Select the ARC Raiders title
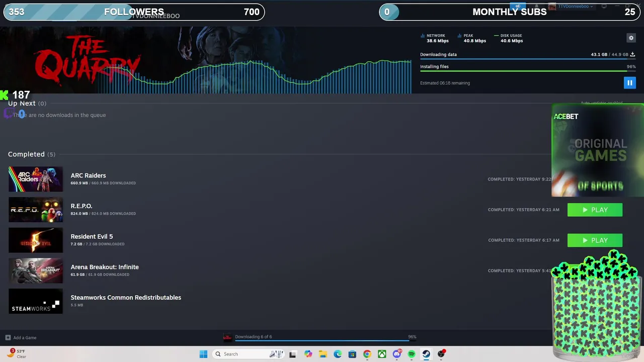 pyautogui.click(x=88, y=175)
